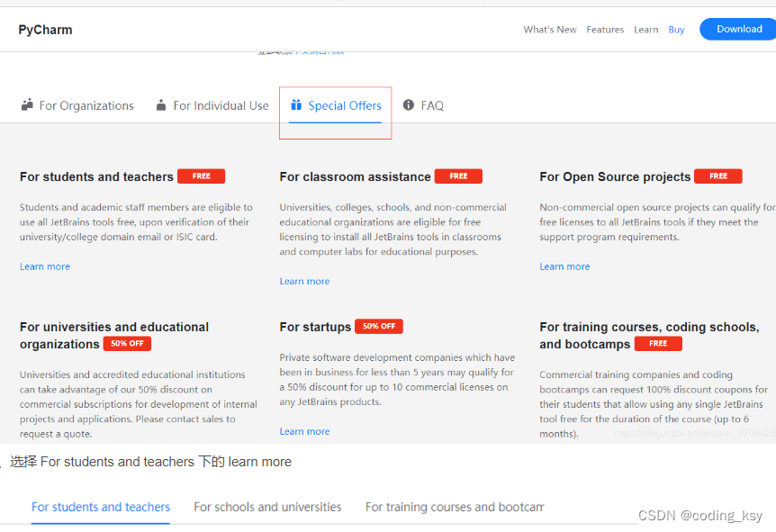Open the For training courses and bootcamps tab
Screen dimensions: 776x532
click(455, 508)
